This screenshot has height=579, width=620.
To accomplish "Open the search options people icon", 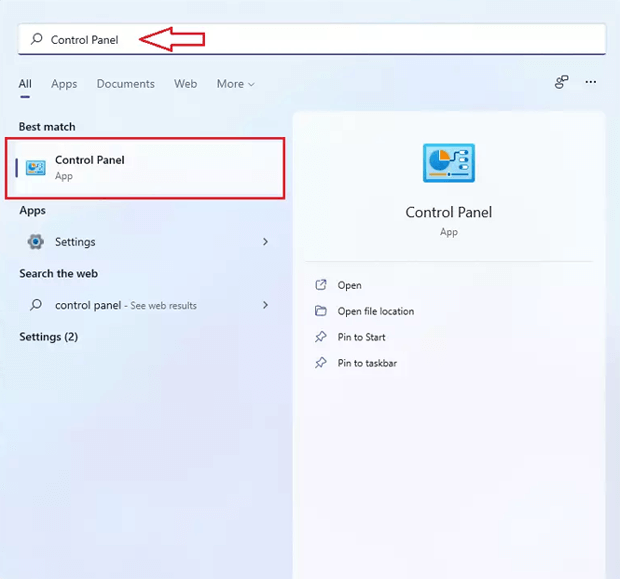I will 562,83.
